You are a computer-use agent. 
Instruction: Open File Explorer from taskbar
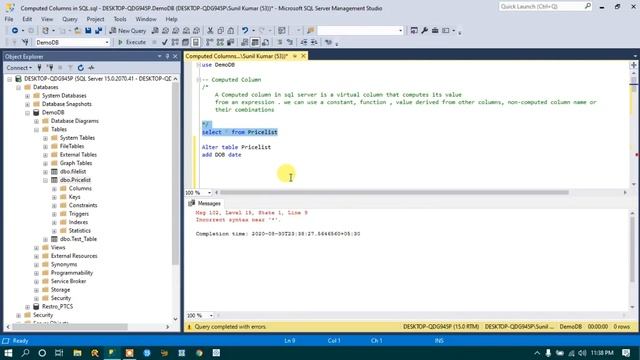point(77,353)
